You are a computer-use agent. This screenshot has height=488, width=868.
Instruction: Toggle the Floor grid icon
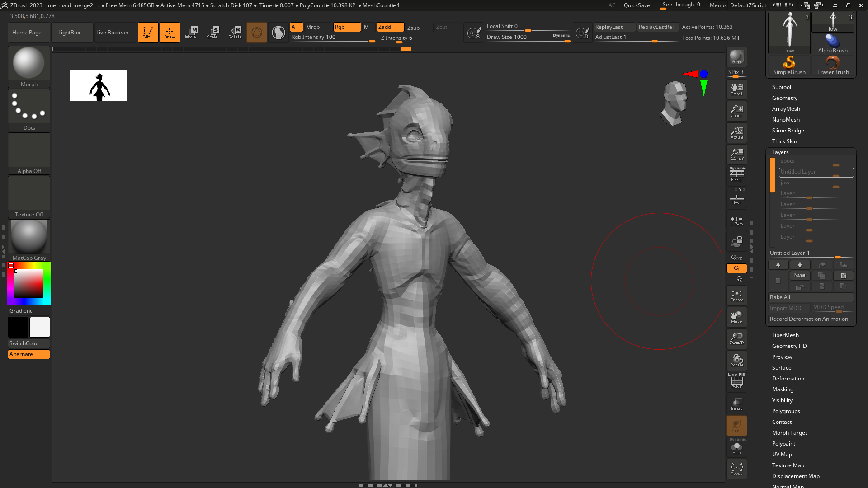point(736,199)
